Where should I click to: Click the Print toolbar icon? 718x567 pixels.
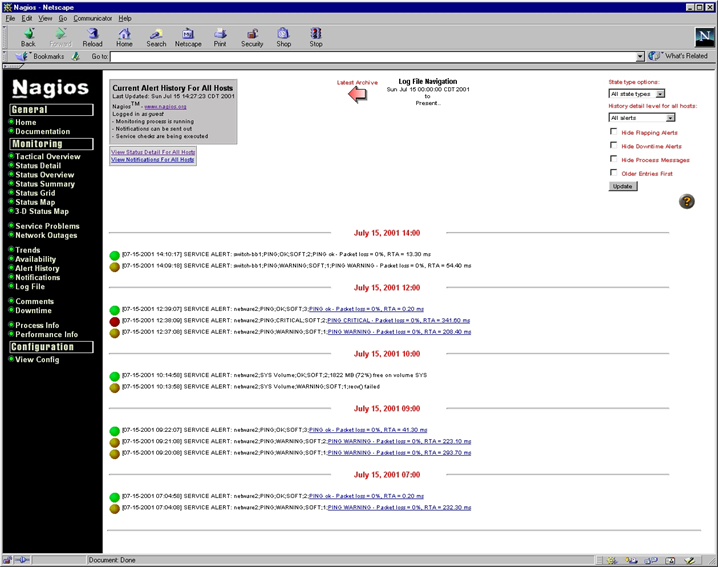click(220, 37)
